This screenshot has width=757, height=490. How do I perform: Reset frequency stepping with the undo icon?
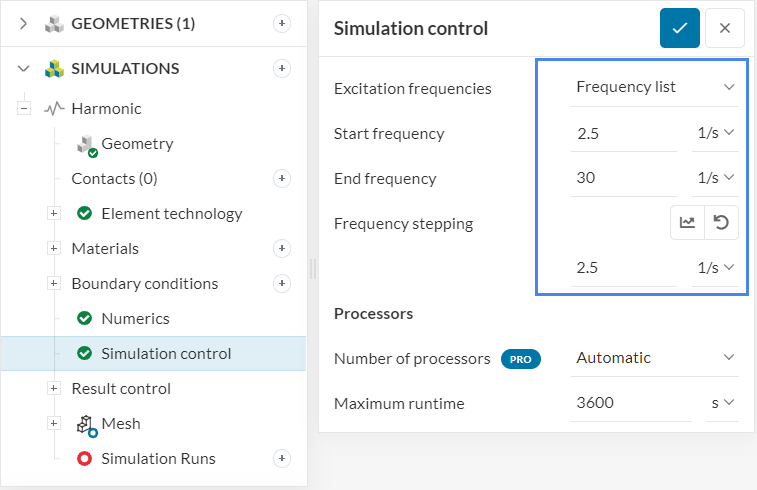click(722, 223)
